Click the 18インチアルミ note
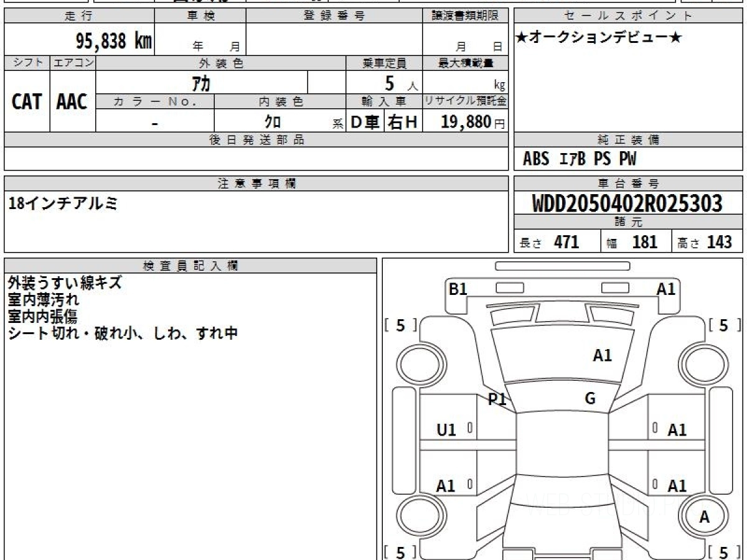This screenshot has width=747, height=560. tap(63, 203)
